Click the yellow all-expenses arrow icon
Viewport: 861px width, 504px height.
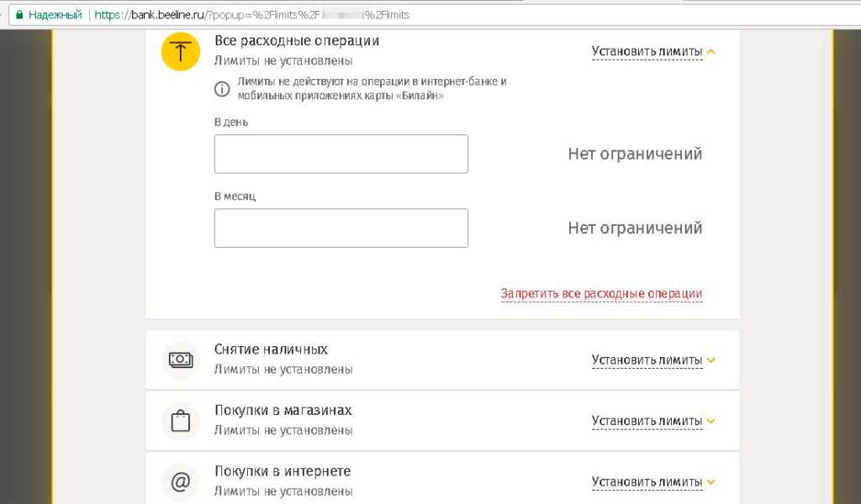click(181, 51)
